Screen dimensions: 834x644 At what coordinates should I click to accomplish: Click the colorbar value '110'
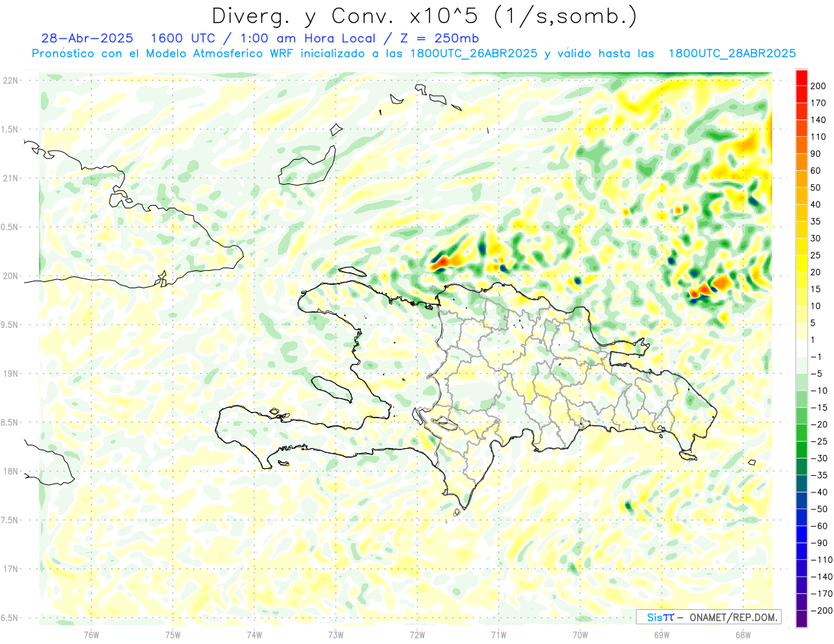[x=818, y=137]
